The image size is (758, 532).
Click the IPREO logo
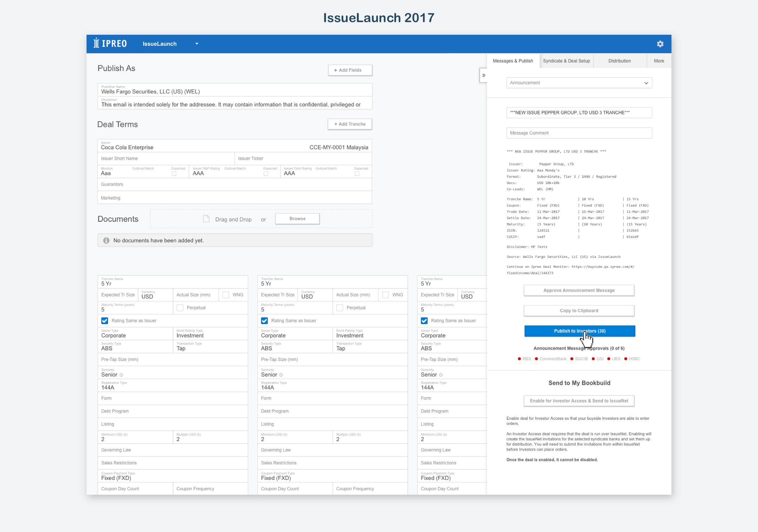coord(110,44)
